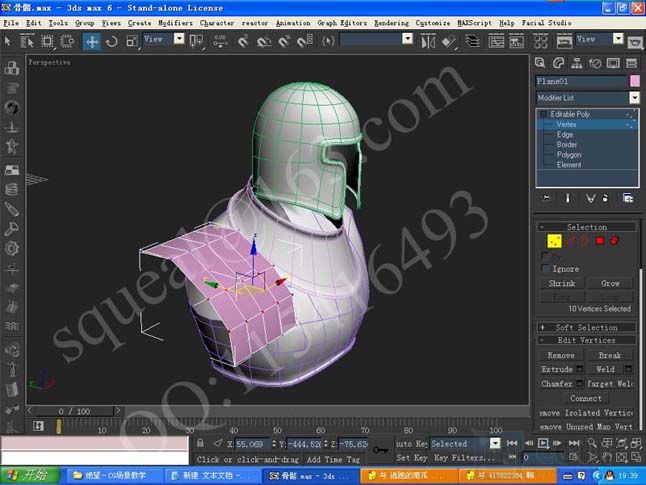Click the Align tool icon
This screenshot has height=485, width=646.
[448, 41]
